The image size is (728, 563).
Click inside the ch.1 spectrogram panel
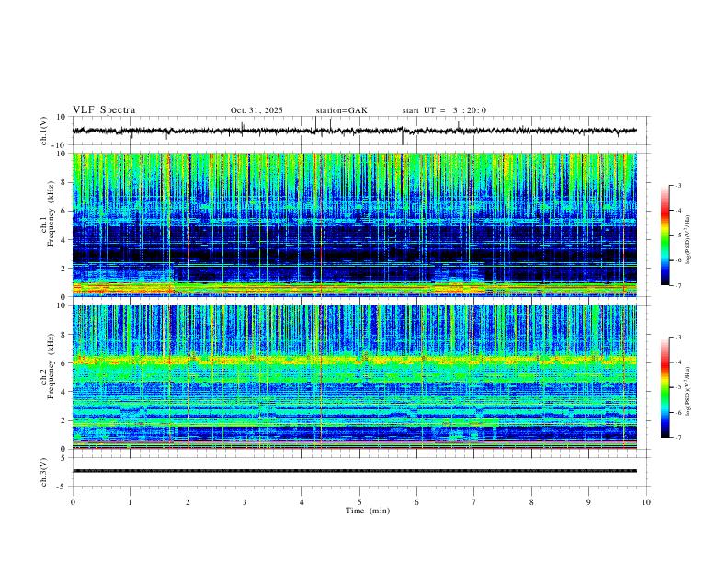pos(355,224)
